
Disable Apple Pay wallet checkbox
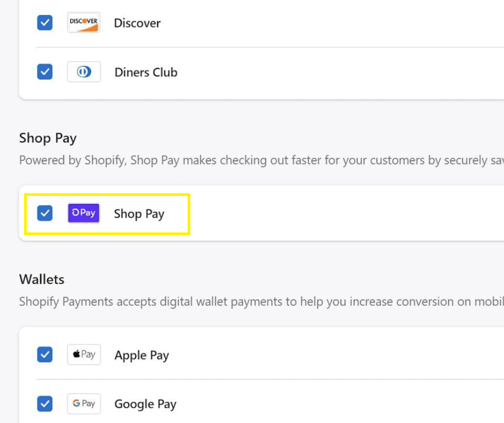[45, 354]
